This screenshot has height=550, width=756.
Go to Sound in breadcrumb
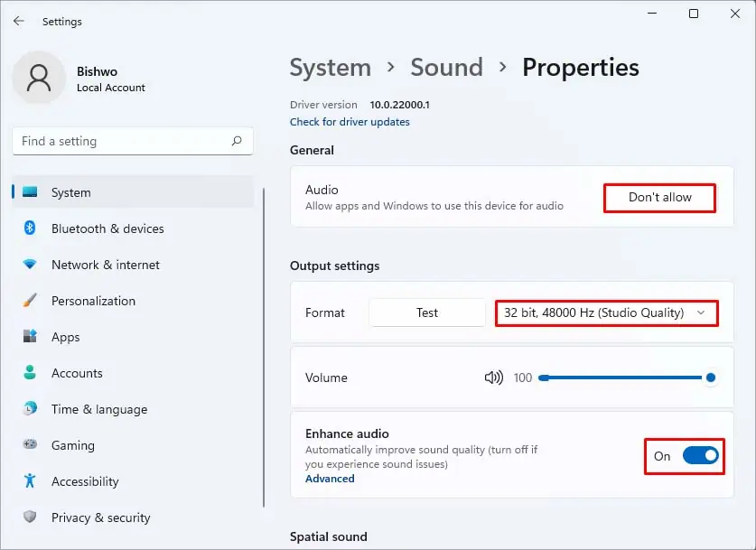[x=446, y=67]
